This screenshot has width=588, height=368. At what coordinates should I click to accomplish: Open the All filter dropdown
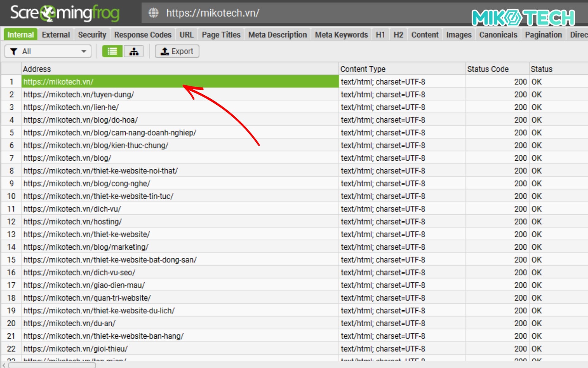pos(48,52)
